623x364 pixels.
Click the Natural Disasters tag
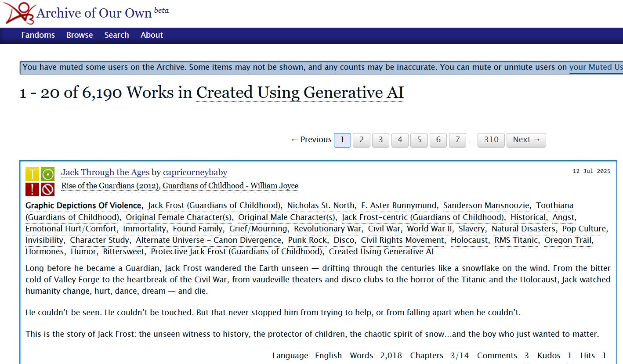coord(523,228)
